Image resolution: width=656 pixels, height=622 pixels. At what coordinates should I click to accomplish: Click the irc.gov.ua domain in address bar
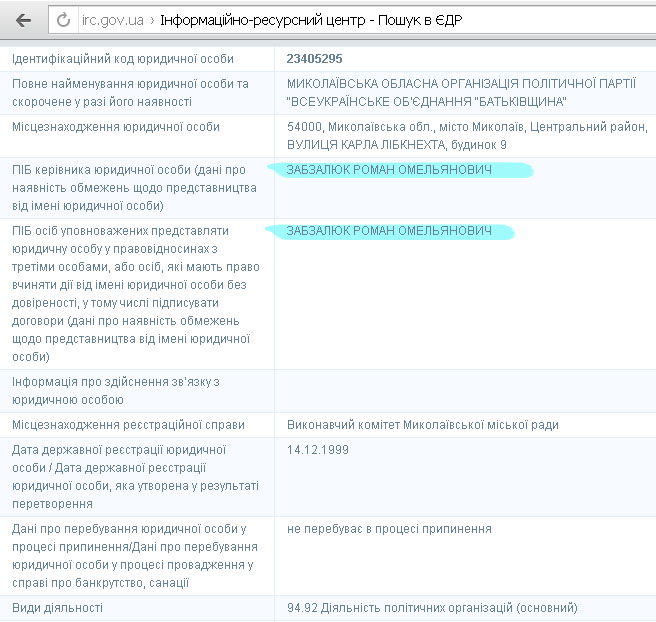pos(113,20)
